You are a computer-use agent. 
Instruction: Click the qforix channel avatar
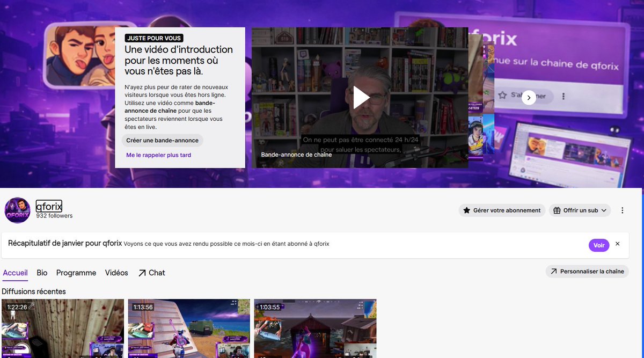point(18,210)
